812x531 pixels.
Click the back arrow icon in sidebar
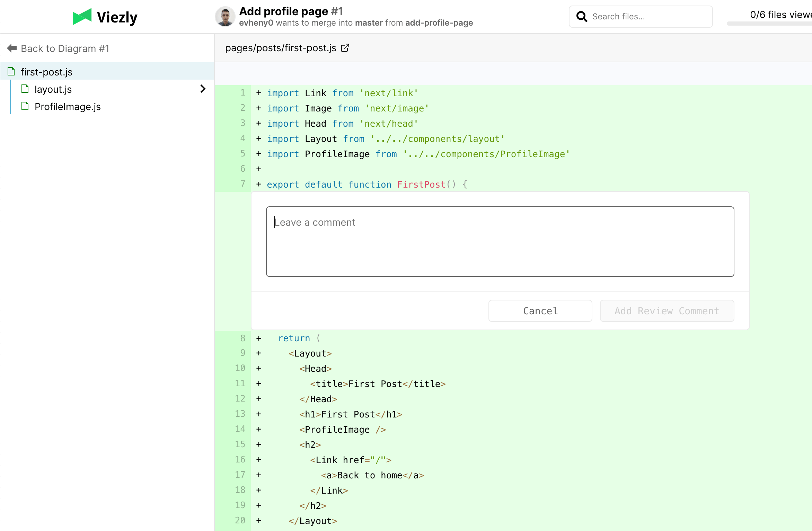pos(12,48)
